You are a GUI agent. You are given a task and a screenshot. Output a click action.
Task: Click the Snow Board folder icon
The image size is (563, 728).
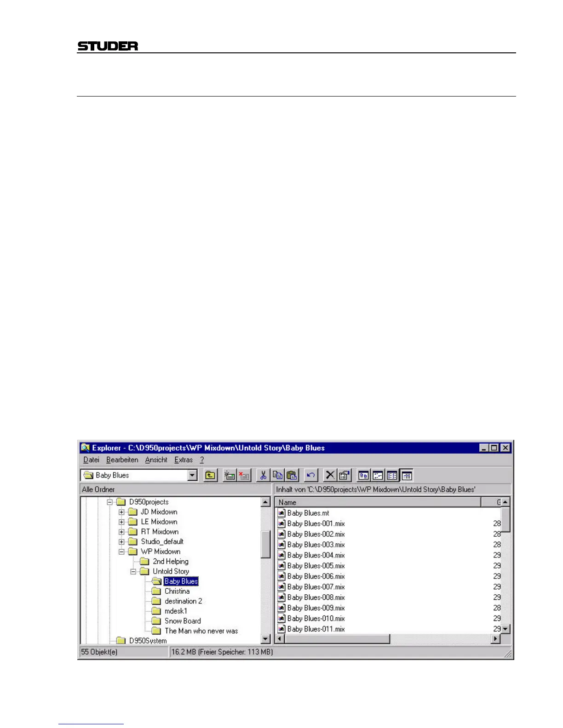[156, 621]
